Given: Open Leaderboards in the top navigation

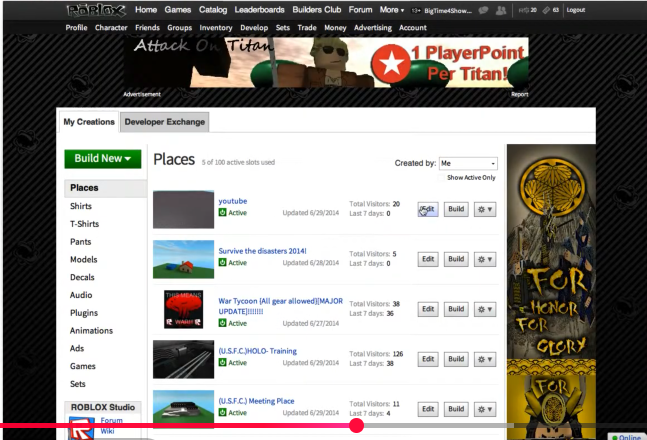Looking at the screenshot, I should click(260, 9).
